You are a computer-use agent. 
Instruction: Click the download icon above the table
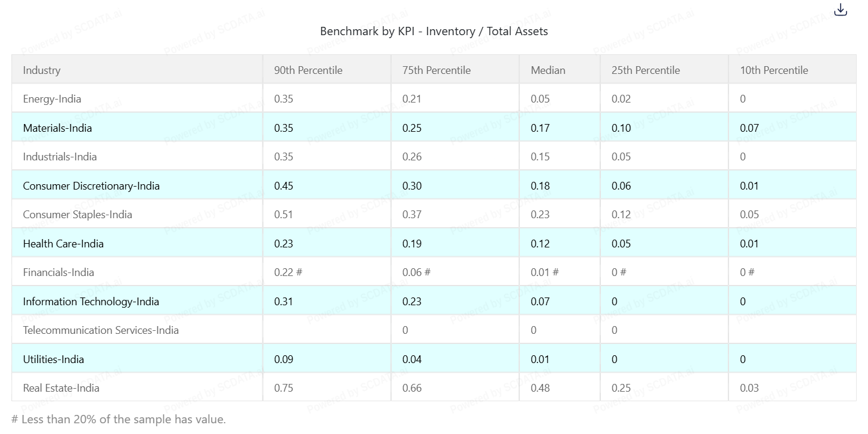[x=841, y=10]
